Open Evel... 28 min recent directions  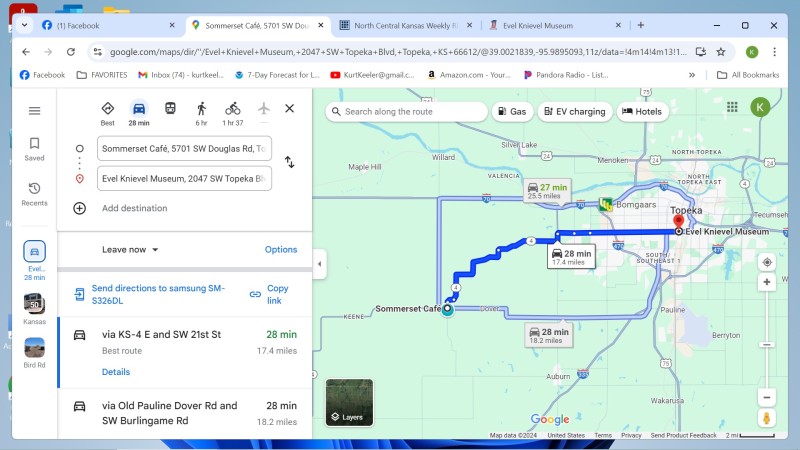tap(34, 260)
